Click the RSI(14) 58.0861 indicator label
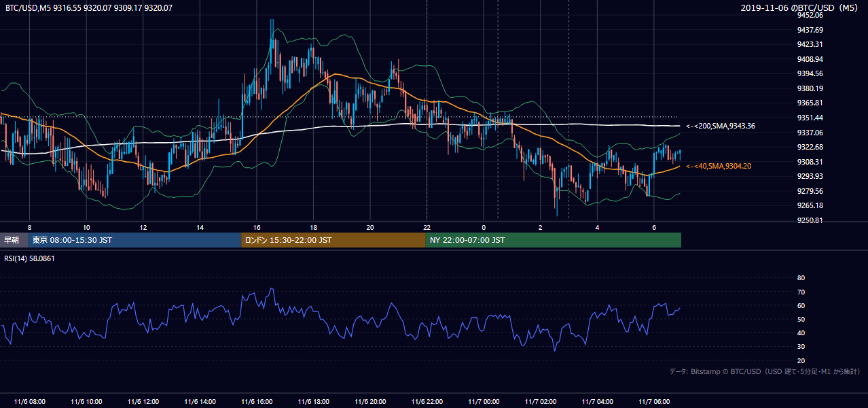 (x=29, y=258)
